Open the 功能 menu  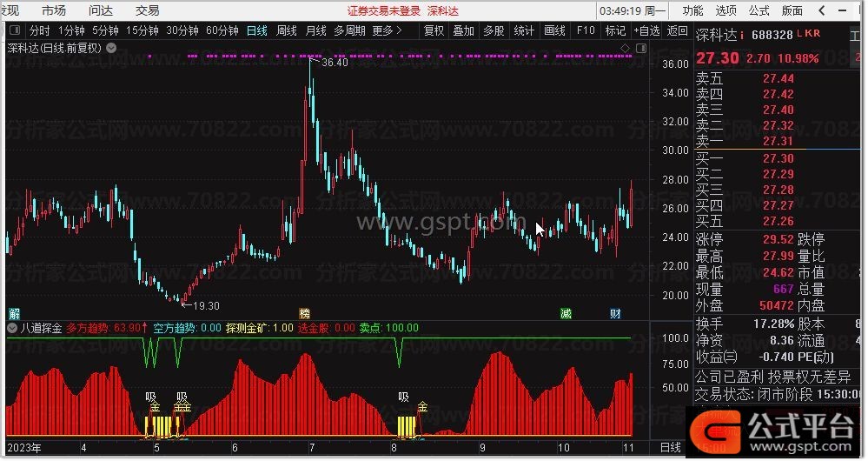point(692,10)
